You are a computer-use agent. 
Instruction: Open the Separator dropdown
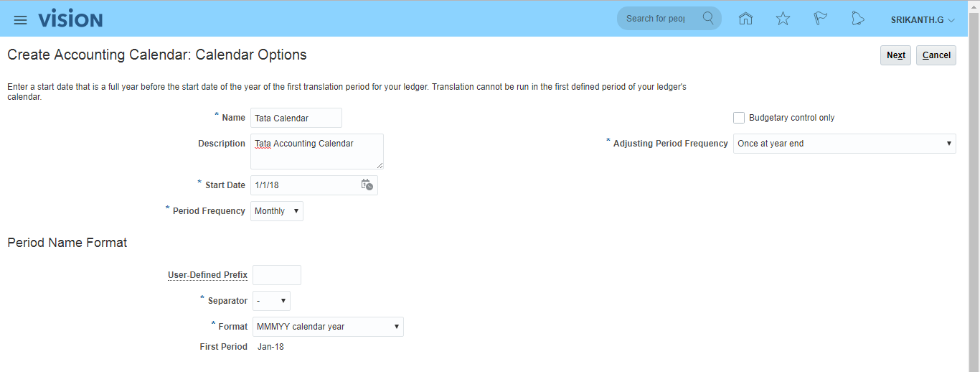(271, 301)
